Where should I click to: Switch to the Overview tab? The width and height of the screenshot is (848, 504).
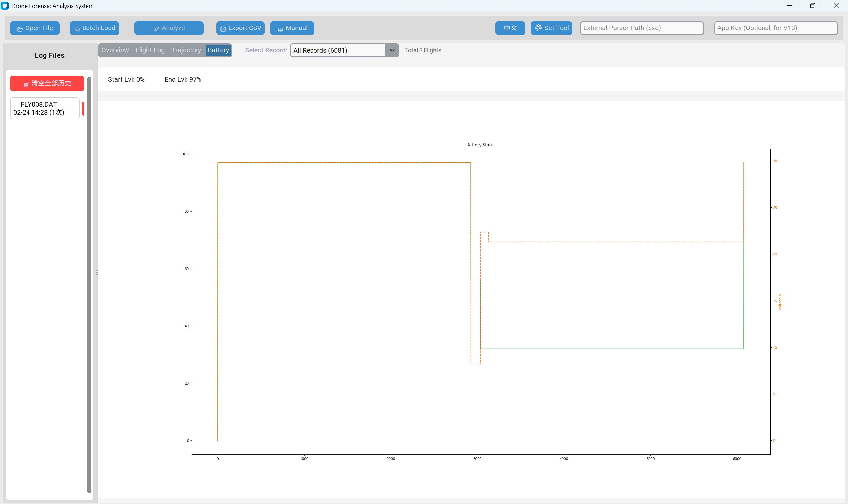pyautogui.click(x=115, y=50)
